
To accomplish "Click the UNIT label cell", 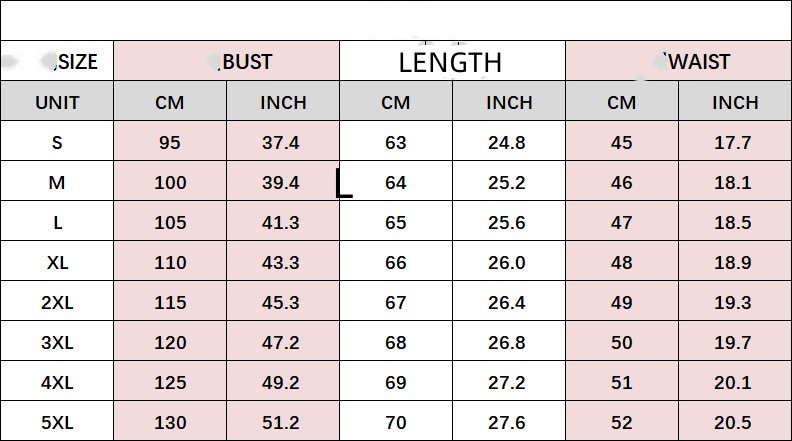I will pyautogui.click(x=57, y=102).
